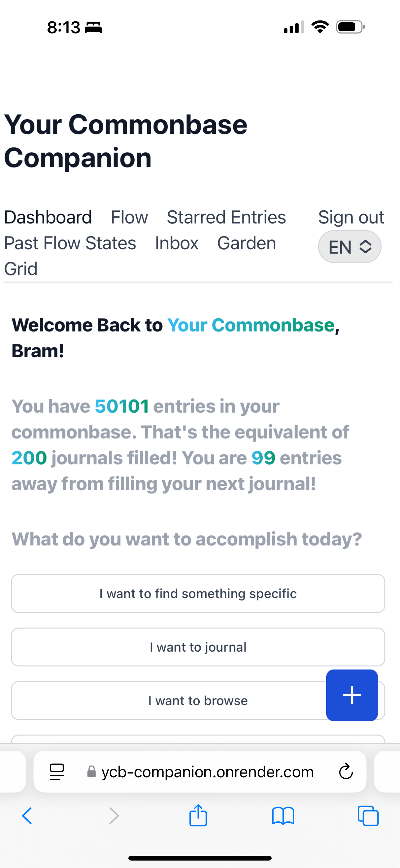Screen dimensions: 400x868
Task: Show open tabs with the tabs icon
Action: (368, 816)
